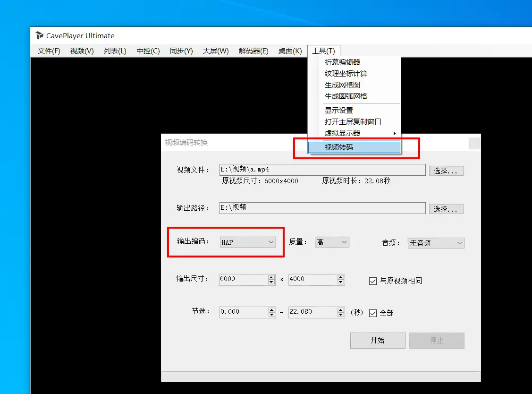
Task: Decrease output width with down spinner arrow
Action: (x=271, y=282)
